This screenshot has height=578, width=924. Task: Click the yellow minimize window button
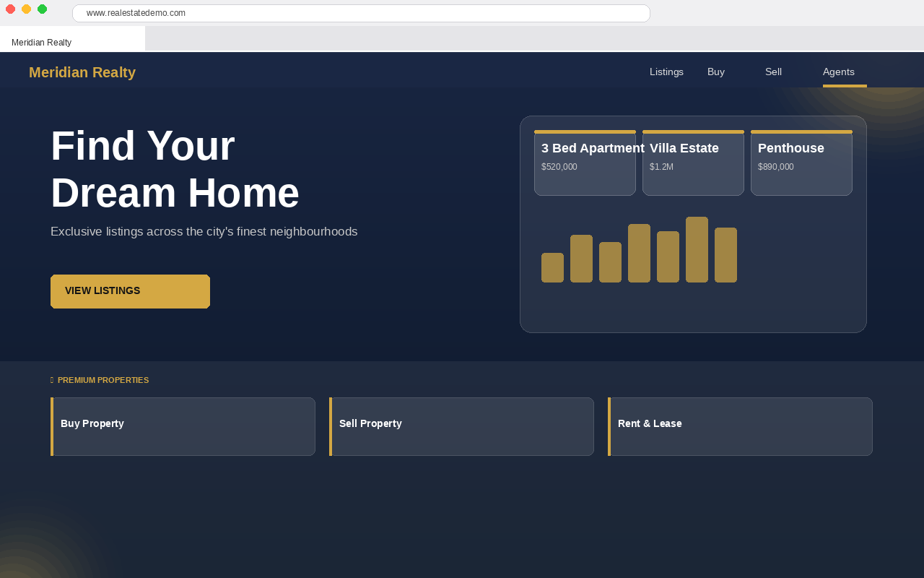click(26, 9)
